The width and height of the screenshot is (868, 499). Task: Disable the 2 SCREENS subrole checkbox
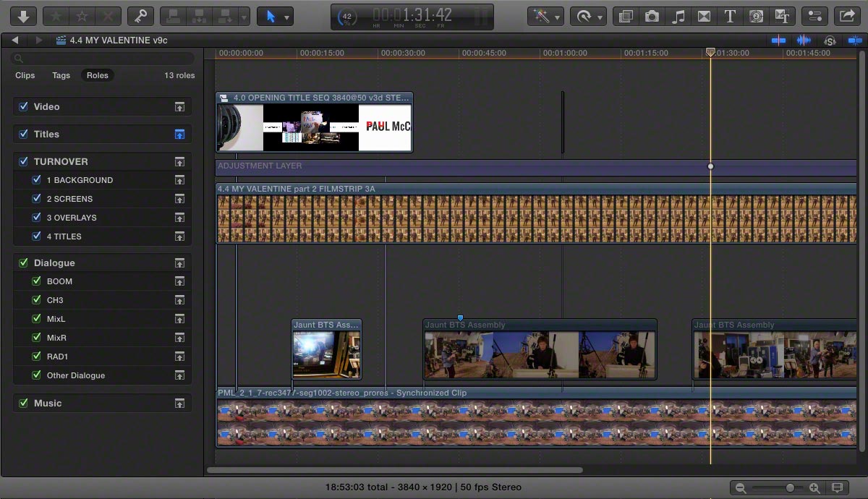[37, 198]
